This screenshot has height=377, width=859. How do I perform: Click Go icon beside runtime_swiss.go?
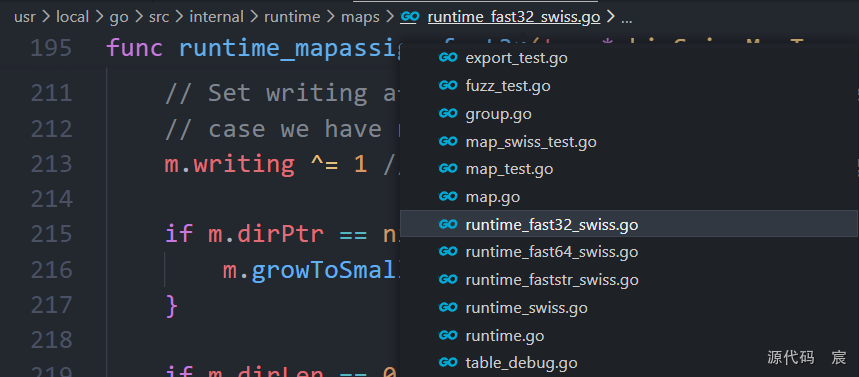[448, 307]
